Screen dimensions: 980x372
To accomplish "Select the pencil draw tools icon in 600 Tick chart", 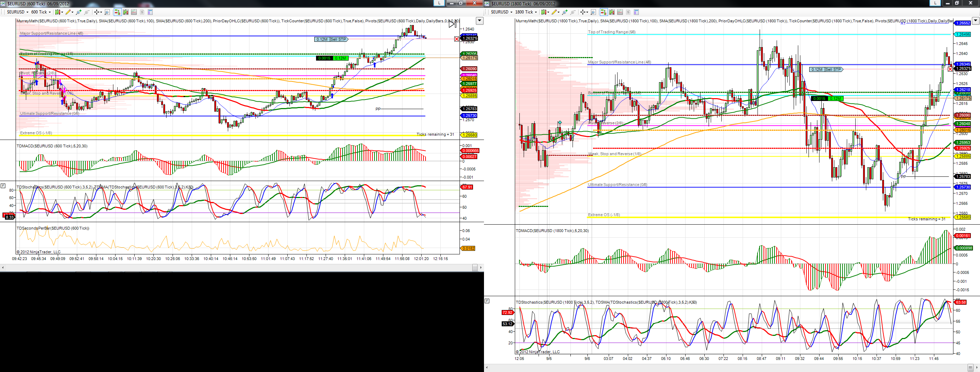I will [x=68, y=12].
